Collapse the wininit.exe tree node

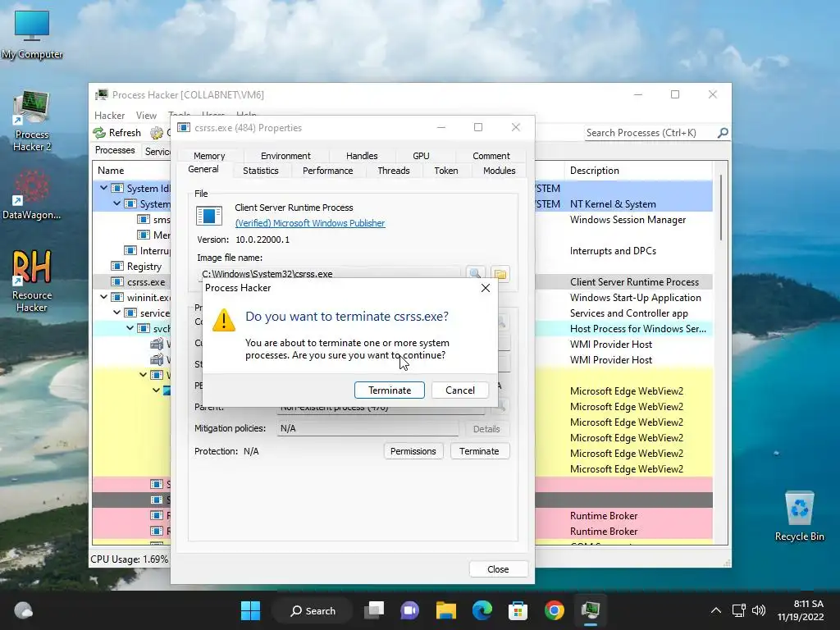(x=103, y=297)
